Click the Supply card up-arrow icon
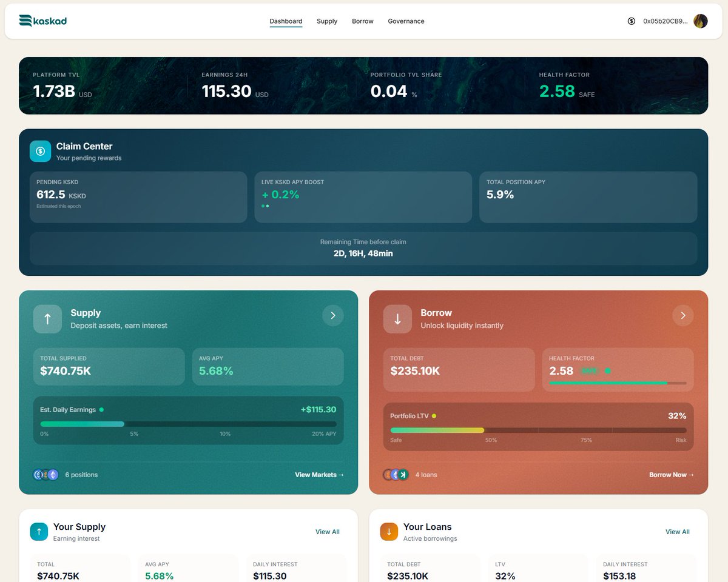Image resolution: width=728 pixels, height=582 pixels. click(47, 319)
